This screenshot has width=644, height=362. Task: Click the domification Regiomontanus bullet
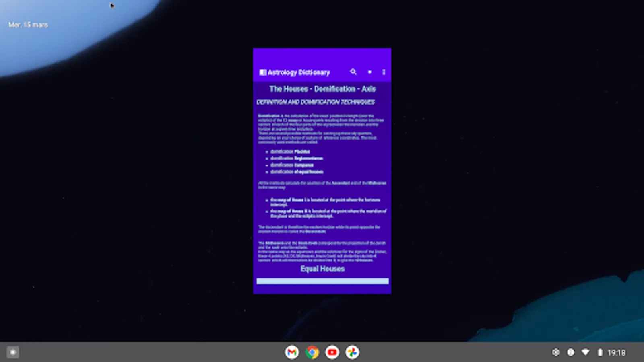(297, 158)
